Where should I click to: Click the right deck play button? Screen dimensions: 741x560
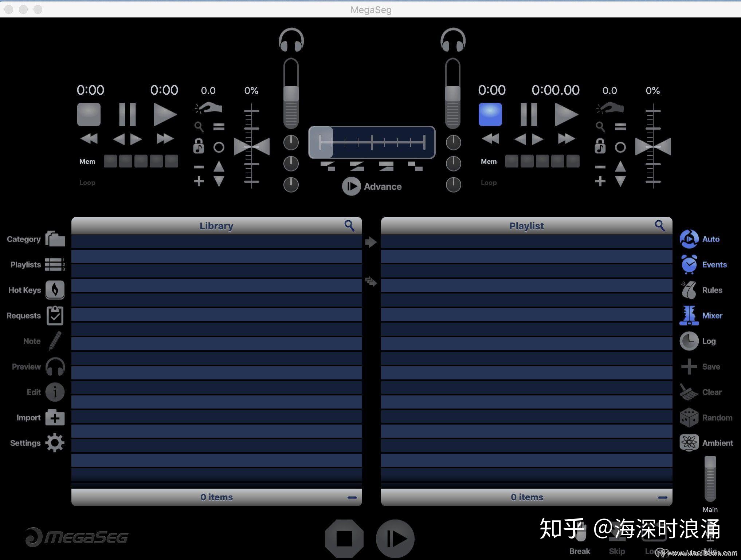[566, 114]
